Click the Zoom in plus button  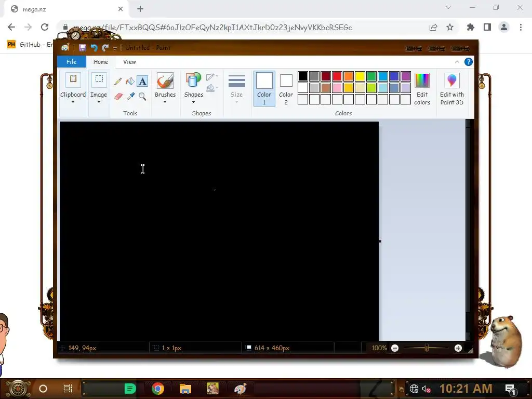coord(458,348)
